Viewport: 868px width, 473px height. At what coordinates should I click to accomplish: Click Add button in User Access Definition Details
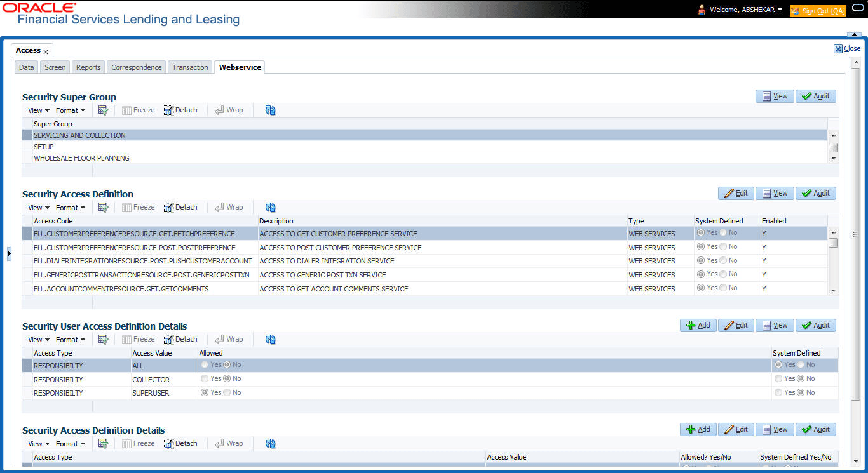click(x=698, y=326)
